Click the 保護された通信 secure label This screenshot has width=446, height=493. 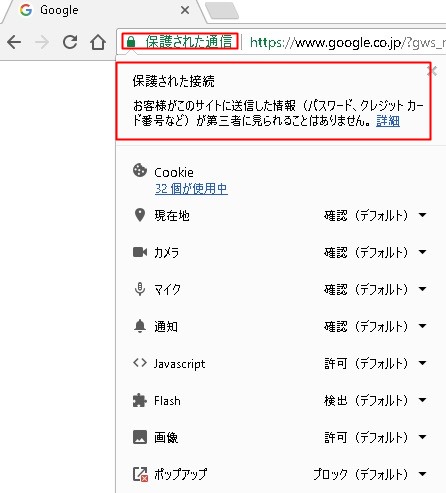point(189,42)
